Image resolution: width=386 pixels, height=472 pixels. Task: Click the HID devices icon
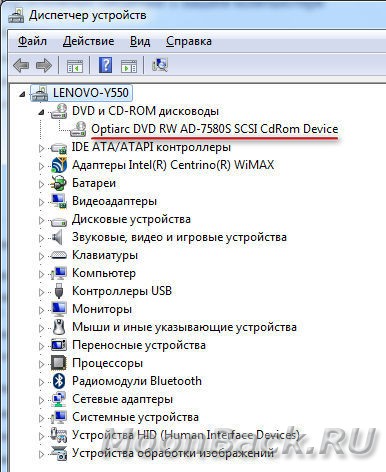(x=59, y=435)
